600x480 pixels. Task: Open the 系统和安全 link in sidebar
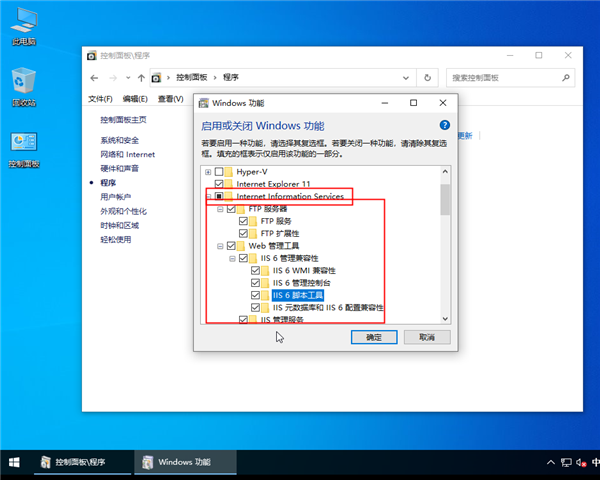[x=119, y=141]
